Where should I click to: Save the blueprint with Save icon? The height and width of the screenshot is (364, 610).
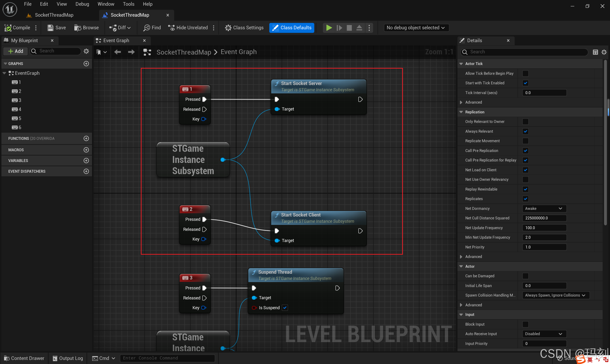(50, 28)
